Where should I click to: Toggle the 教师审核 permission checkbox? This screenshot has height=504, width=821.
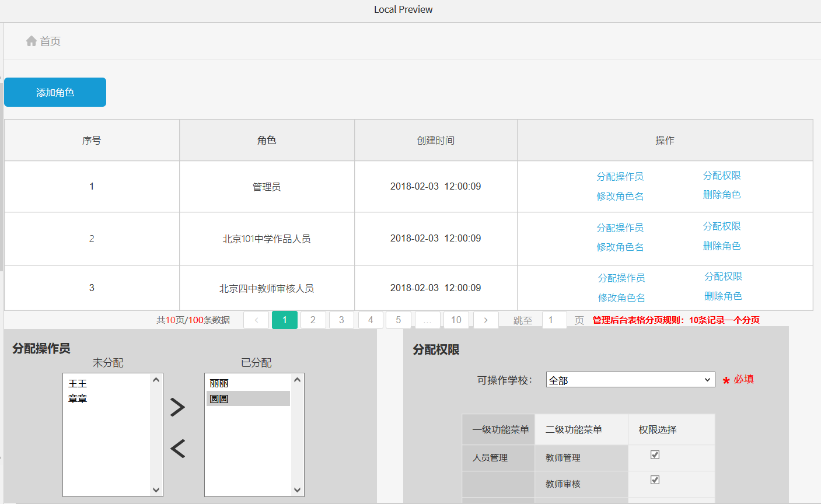pos(655,480)
